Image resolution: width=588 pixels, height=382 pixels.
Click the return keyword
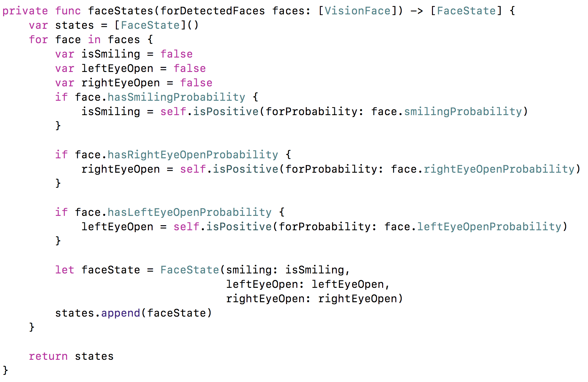(x=48, y=356)
